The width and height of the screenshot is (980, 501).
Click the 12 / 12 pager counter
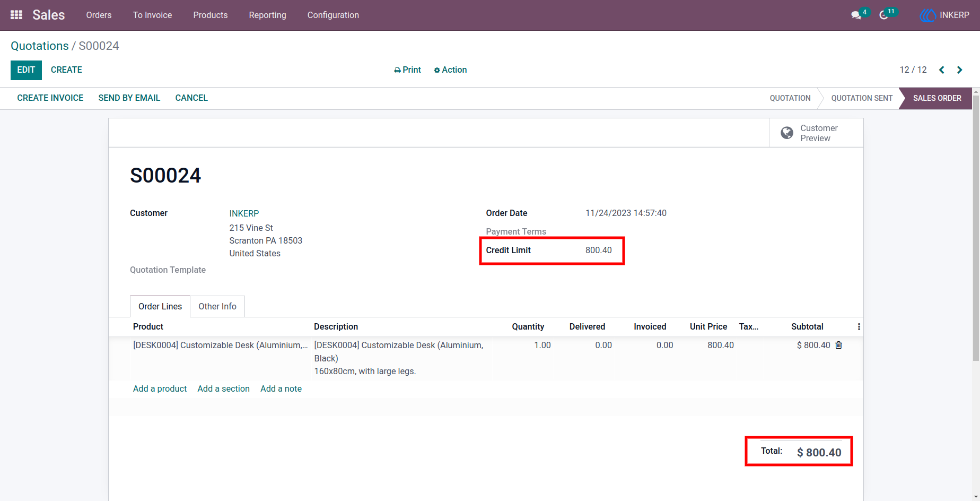point(913,70)
